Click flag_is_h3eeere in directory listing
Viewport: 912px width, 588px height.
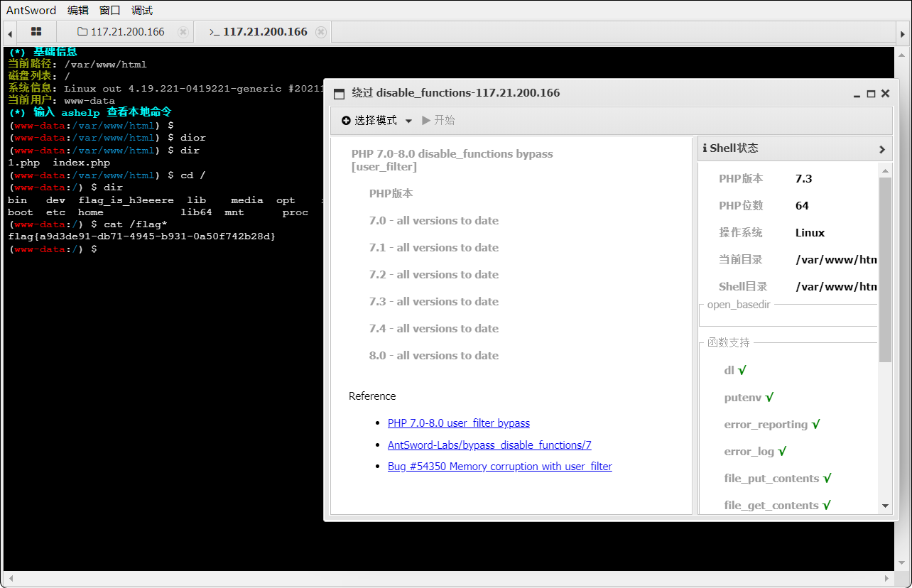126,200
